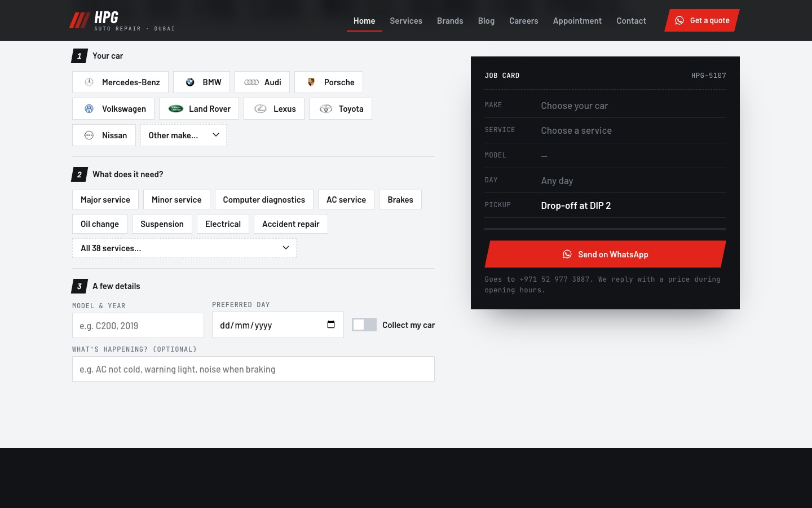Viewport: 812px width, 508px height.
Task: Click the Accident repair chip
Action: click(291, 224)
